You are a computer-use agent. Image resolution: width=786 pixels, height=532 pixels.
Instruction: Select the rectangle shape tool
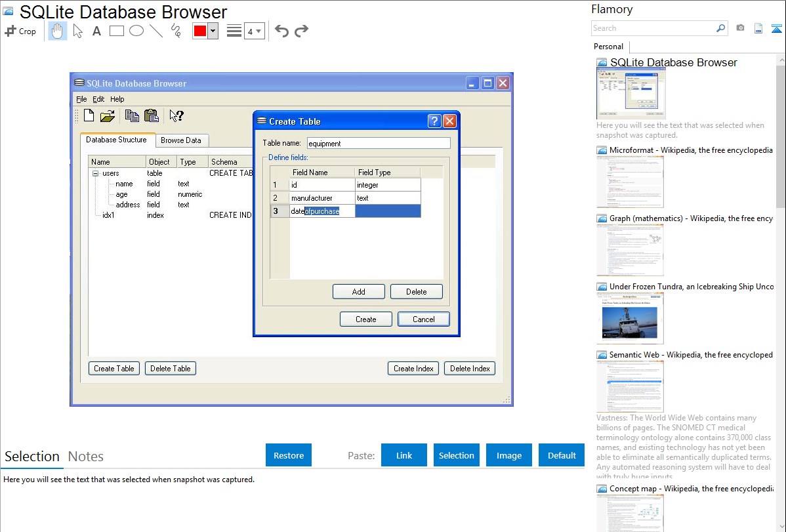click(x=117, y=31)
